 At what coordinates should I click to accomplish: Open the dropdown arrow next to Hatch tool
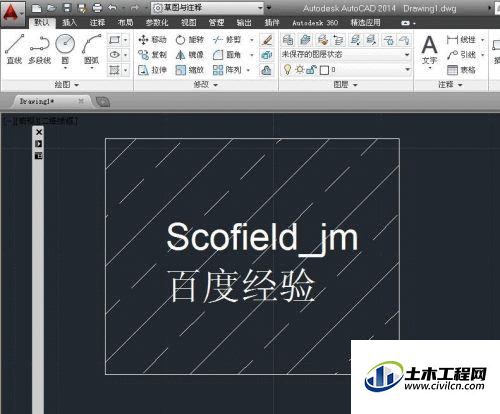tap(126, 70)
